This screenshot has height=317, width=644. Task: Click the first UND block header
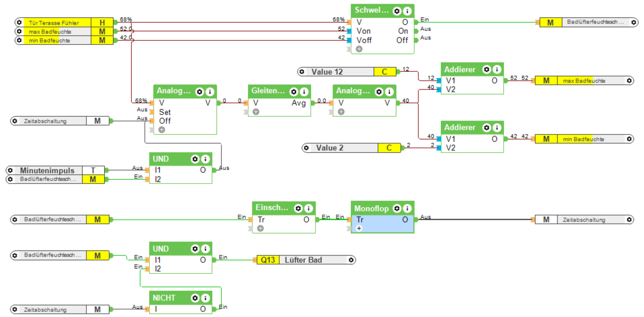tap(180, 159)
